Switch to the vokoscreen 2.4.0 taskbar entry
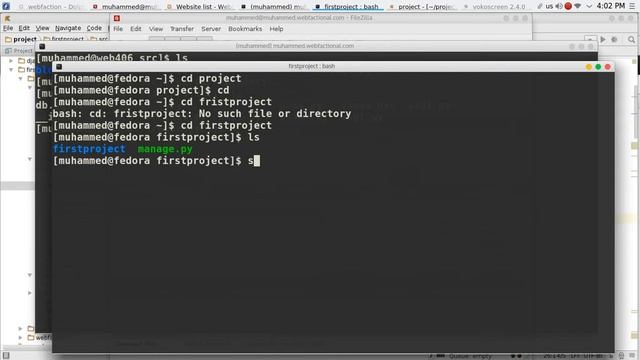Image resolution: width=640 pixels, height=360 pixels. tap(496, 7)
